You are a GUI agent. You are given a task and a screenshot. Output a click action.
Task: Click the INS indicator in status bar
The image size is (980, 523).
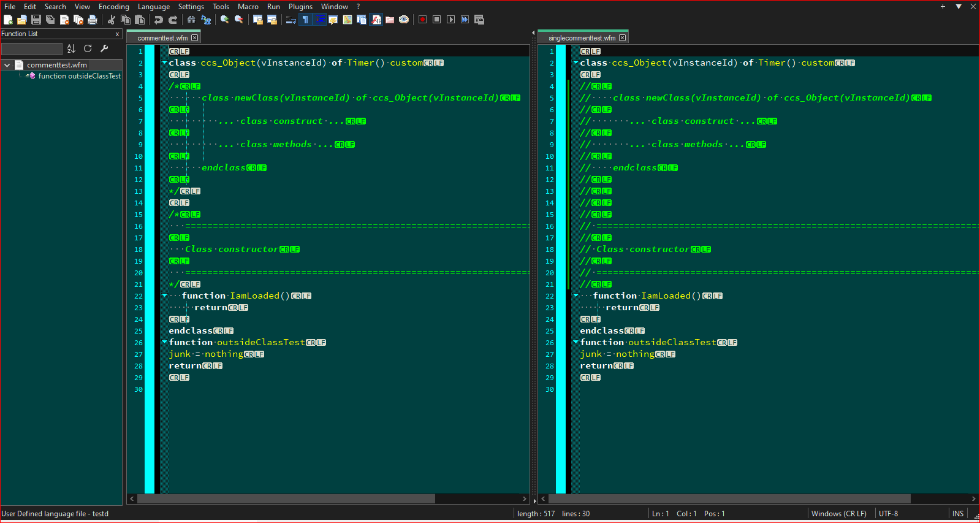point(958,514)
